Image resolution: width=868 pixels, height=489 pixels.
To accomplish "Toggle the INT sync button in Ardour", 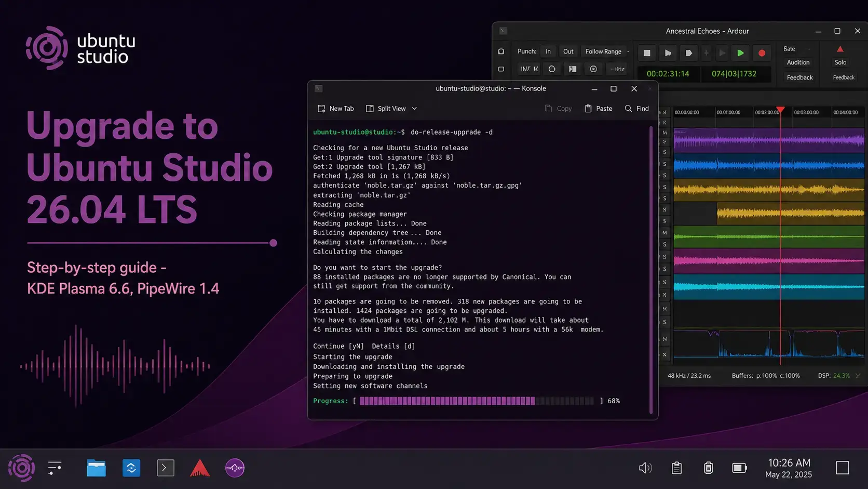I will pyautogui.click(x=529, y=69).
